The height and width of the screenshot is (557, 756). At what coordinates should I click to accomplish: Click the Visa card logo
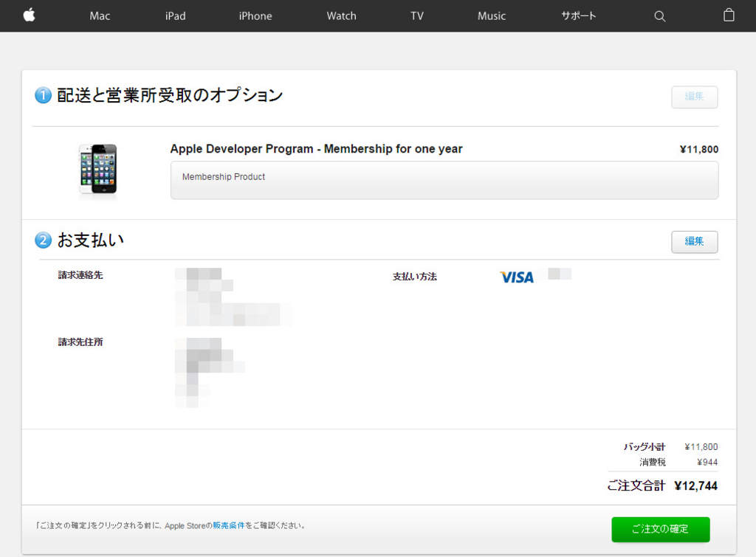point(517,277)
